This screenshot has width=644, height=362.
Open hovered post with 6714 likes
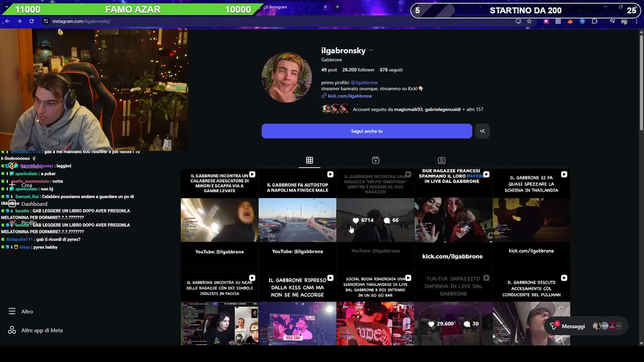tap(375, 220)
